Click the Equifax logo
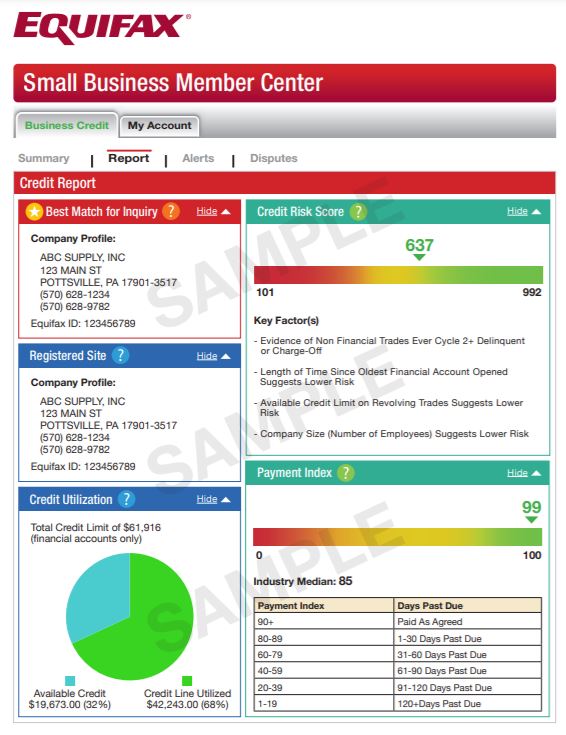The image size is (566, 735). (102, 28)
